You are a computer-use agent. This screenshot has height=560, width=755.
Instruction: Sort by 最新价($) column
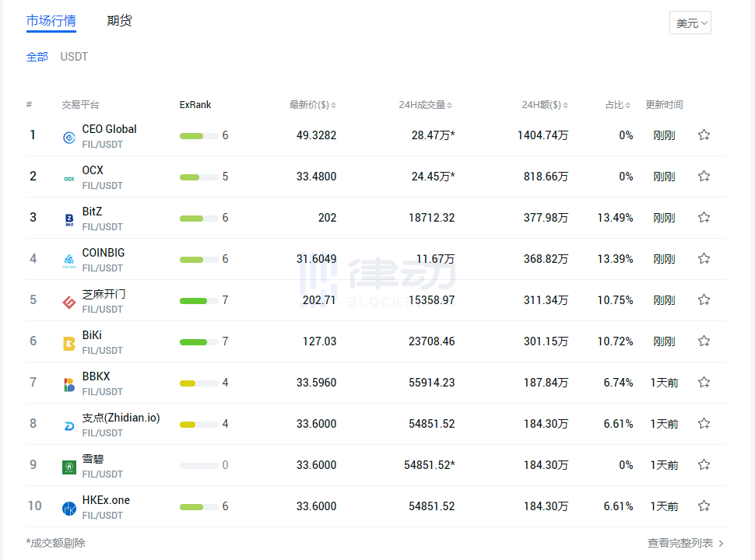tap(312, 105)
